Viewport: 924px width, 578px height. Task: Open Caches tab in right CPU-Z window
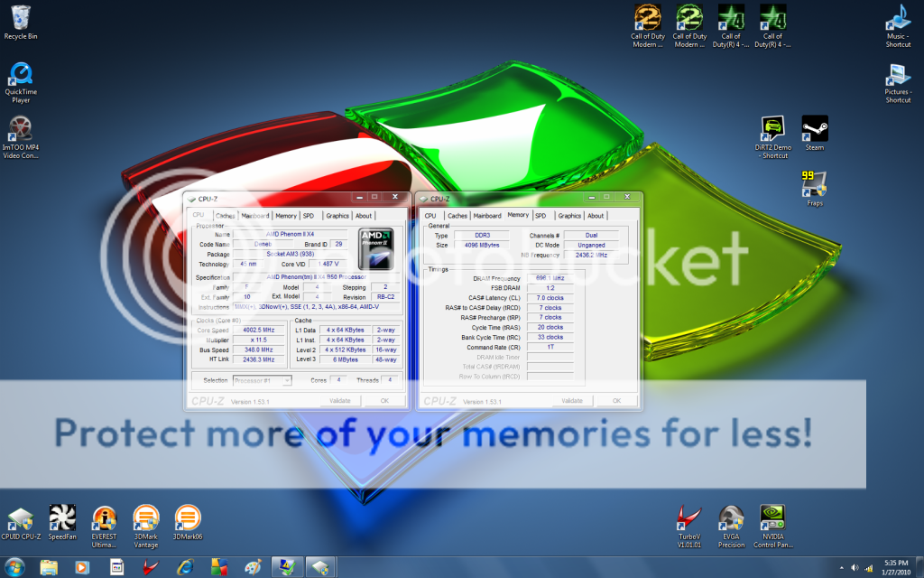click(457, 216)
